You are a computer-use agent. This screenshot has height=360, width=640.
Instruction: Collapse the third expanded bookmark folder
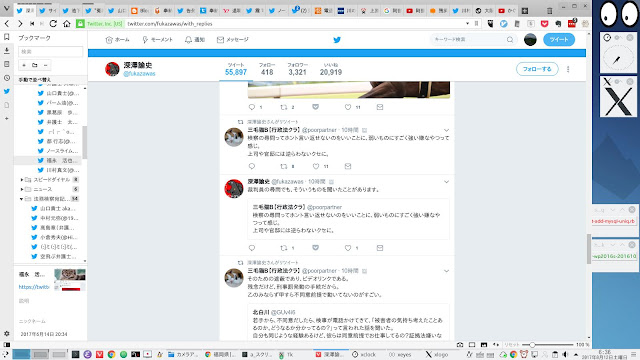(22, 199)
